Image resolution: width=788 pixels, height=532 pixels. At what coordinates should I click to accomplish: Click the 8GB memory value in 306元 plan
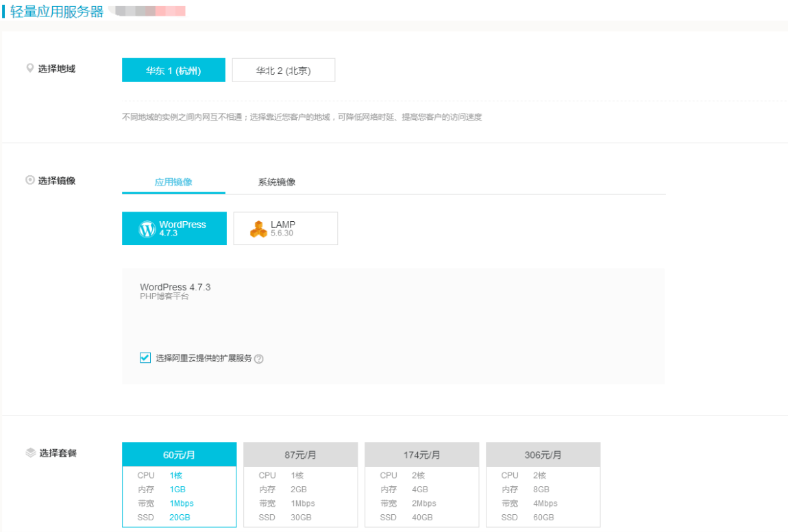coord(541,490)
